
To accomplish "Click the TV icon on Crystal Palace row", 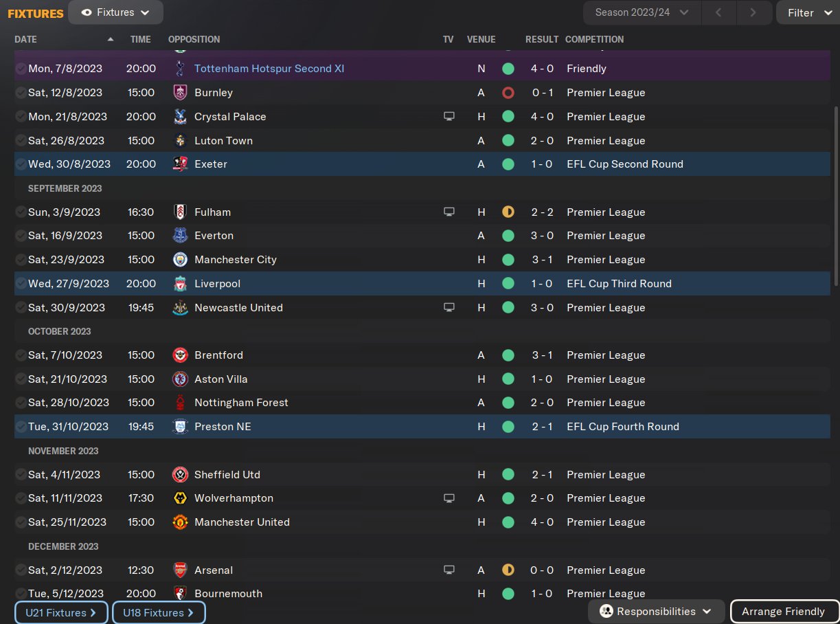I will pos(449,117).
